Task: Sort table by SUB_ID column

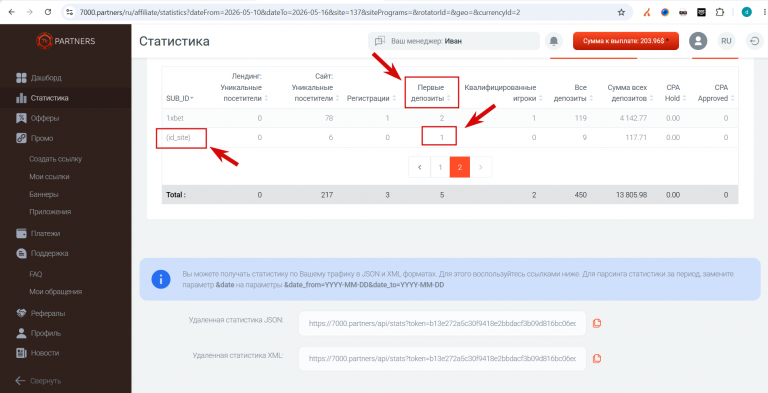Action: (x=180, y=98)
